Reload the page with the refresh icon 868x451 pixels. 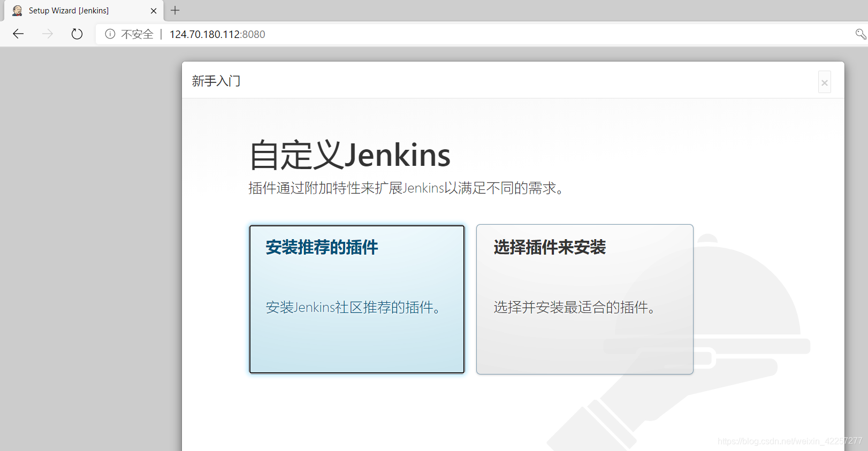pyautogui.click(x=77, y=34)
